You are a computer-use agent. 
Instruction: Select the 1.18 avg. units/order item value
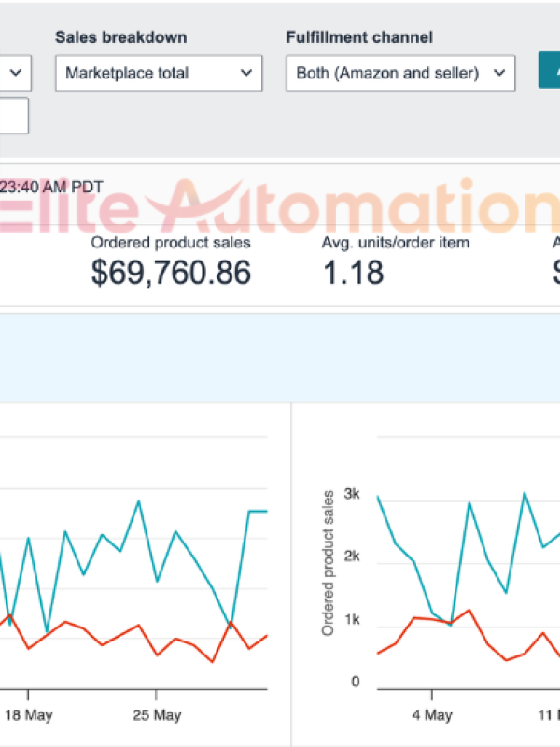point(353,273)
